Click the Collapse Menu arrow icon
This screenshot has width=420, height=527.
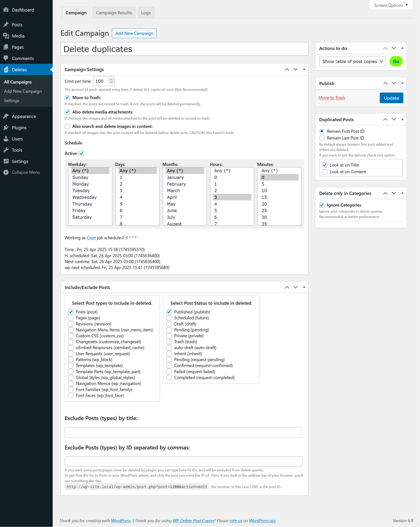[6, 172]
